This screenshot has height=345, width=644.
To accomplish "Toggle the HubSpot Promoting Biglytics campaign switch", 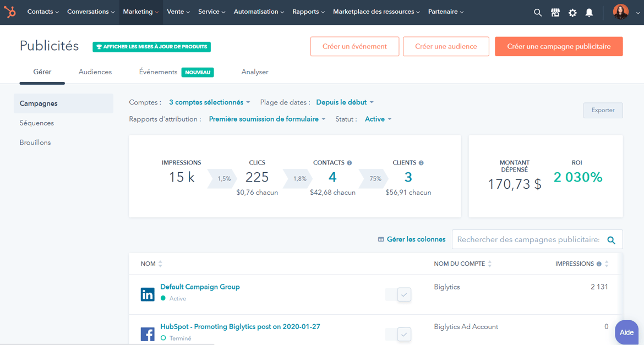I will [x=399, y=334].
